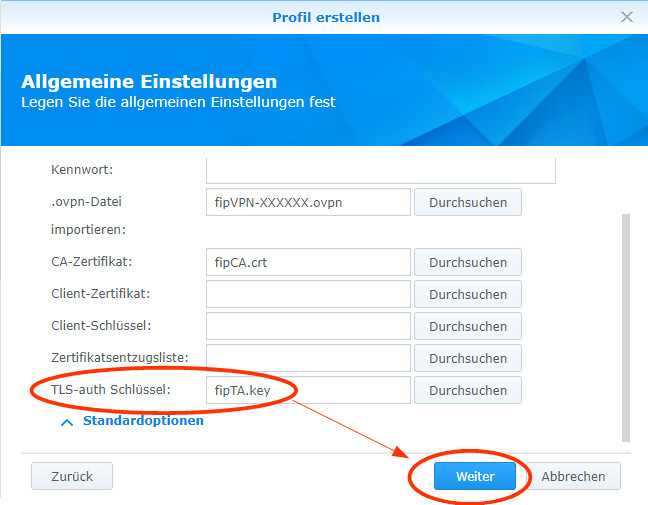
Task: Click the .ovpn-Datei field showing fipVPN-XXXXXX.ovpn
Action: [308, 202]
